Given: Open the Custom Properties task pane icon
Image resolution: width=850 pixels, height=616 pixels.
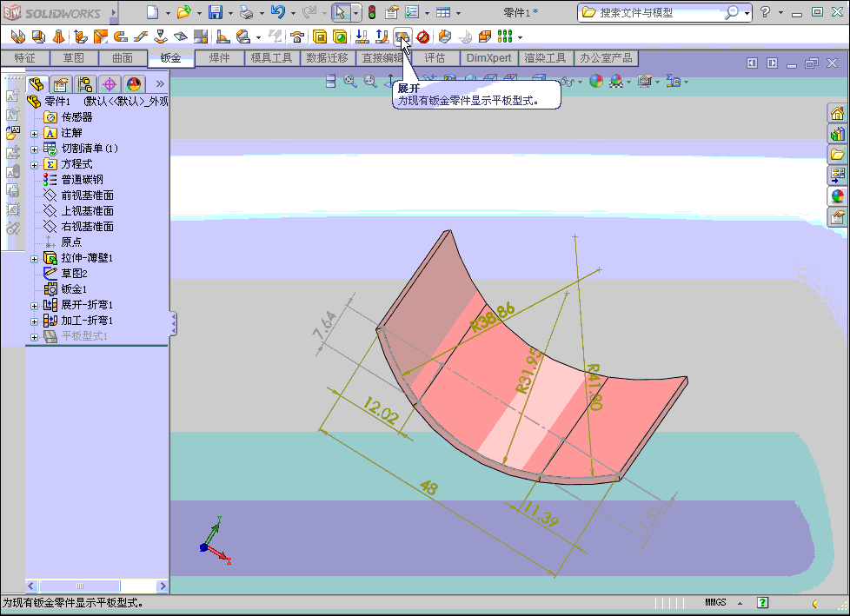Looking at the screenshot, I should pyautogui.click(x=838, y=217).
